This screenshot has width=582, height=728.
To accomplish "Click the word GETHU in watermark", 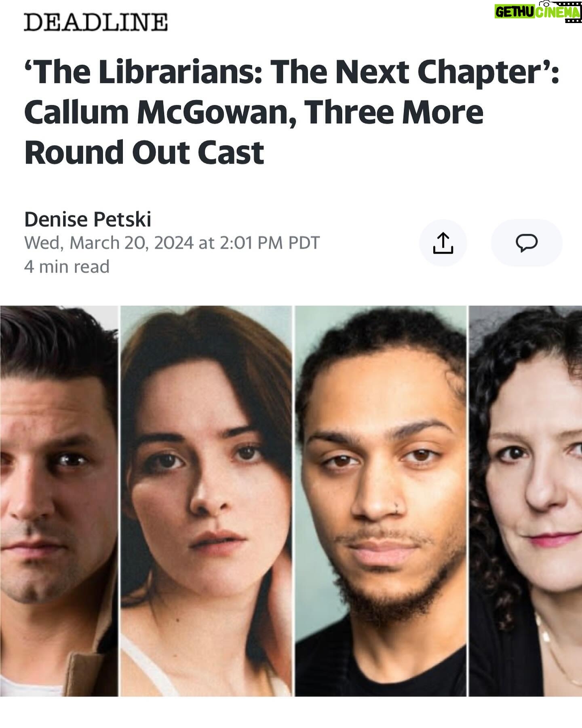I will pyautogui.click(x=515, y=13).
